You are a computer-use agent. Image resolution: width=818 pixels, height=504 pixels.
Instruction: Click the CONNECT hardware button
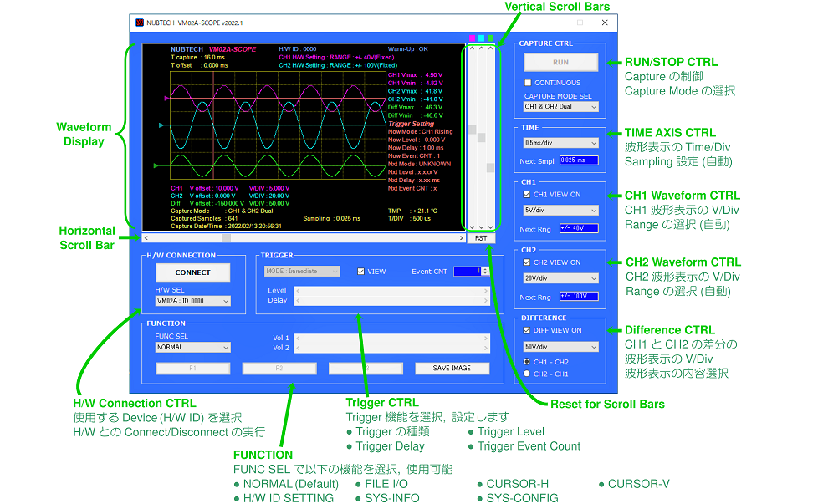[192, 272]
